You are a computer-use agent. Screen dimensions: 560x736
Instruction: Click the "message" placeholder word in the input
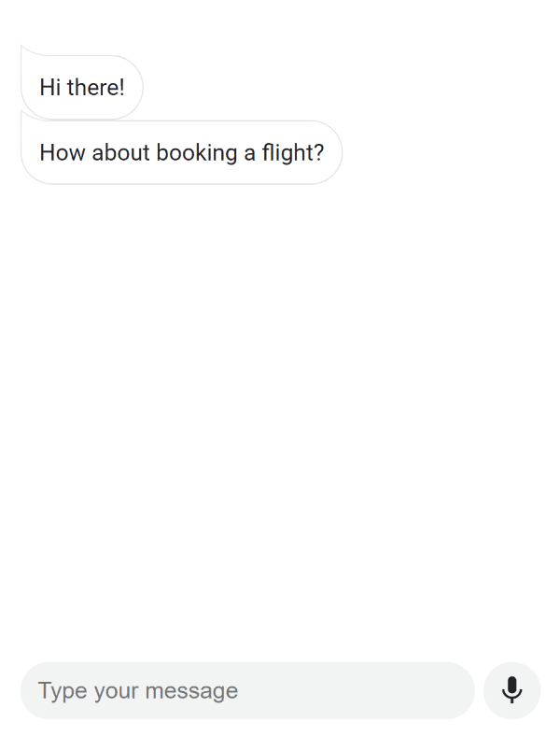(x=192, y=691)
